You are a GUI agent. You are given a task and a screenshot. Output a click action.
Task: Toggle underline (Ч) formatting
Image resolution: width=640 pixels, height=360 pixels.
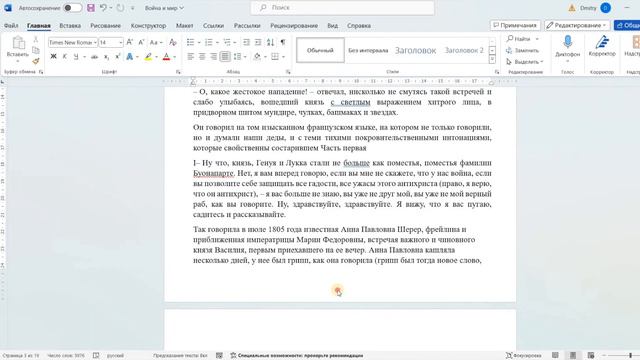click(76, 57)
